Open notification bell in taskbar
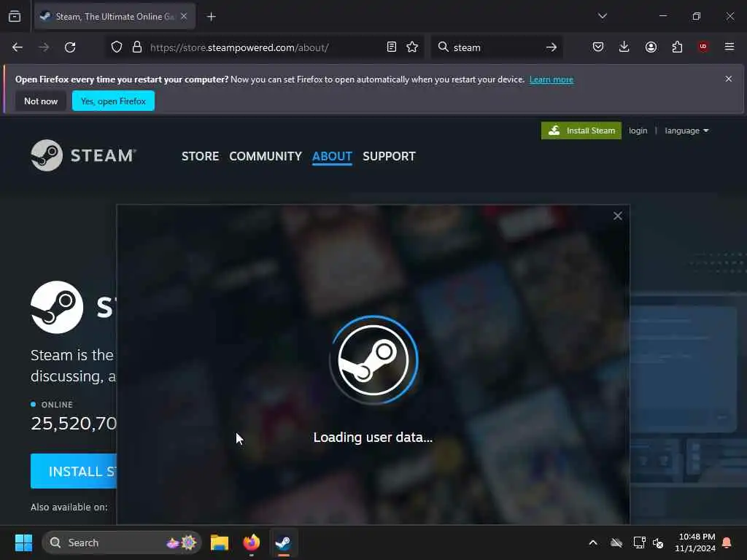The width and height of the screenshot is (747, 560). point(727,542)
